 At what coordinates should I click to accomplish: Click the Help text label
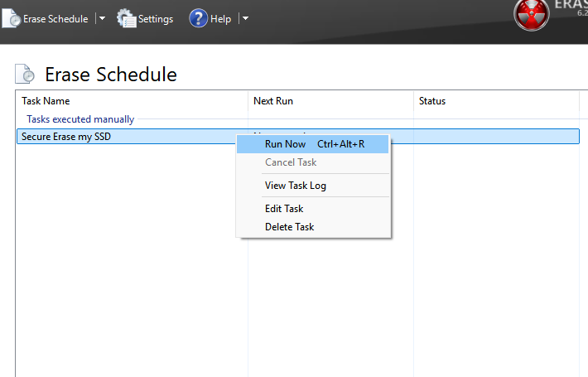point(221,19)
